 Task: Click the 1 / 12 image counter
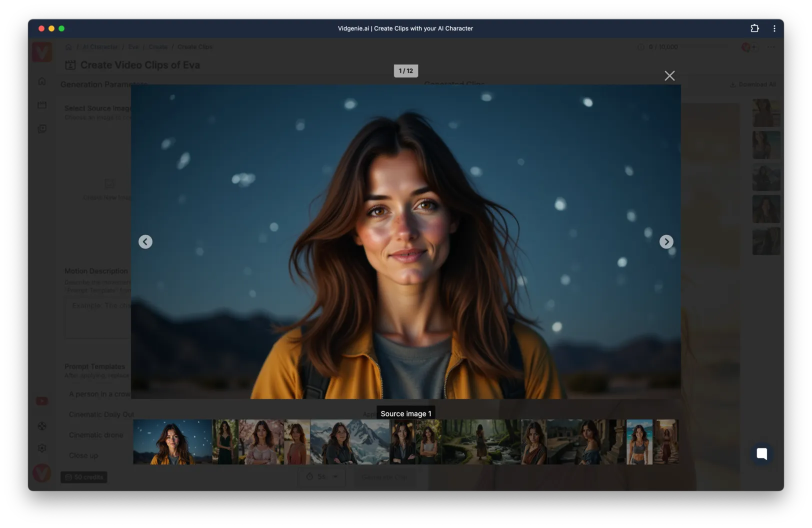[x=406, y=71]
